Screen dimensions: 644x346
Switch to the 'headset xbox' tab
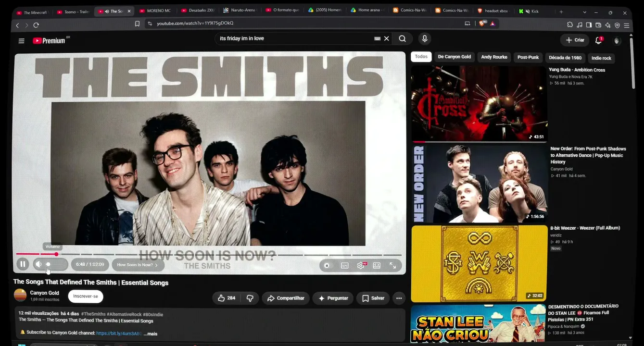(493, 11)
